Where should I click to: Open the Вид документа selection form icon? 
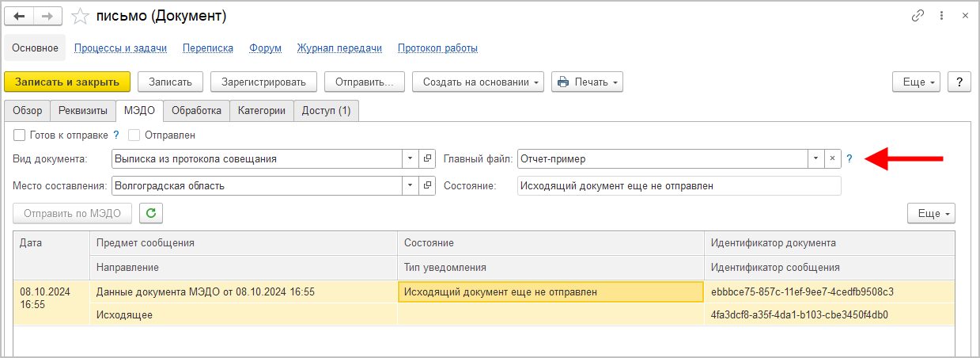pos(428,158)
